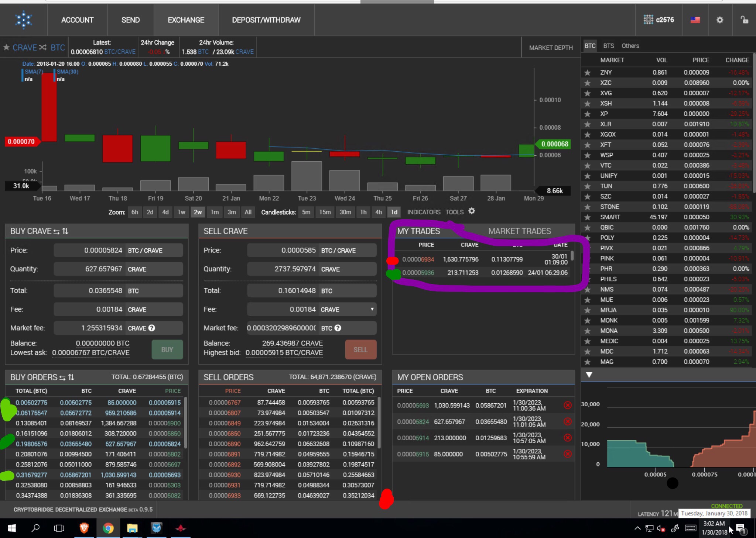Click Market fee help icon in Sell panel
The width and height of the screenshot is (756, 538).
(x=338, y=328)
